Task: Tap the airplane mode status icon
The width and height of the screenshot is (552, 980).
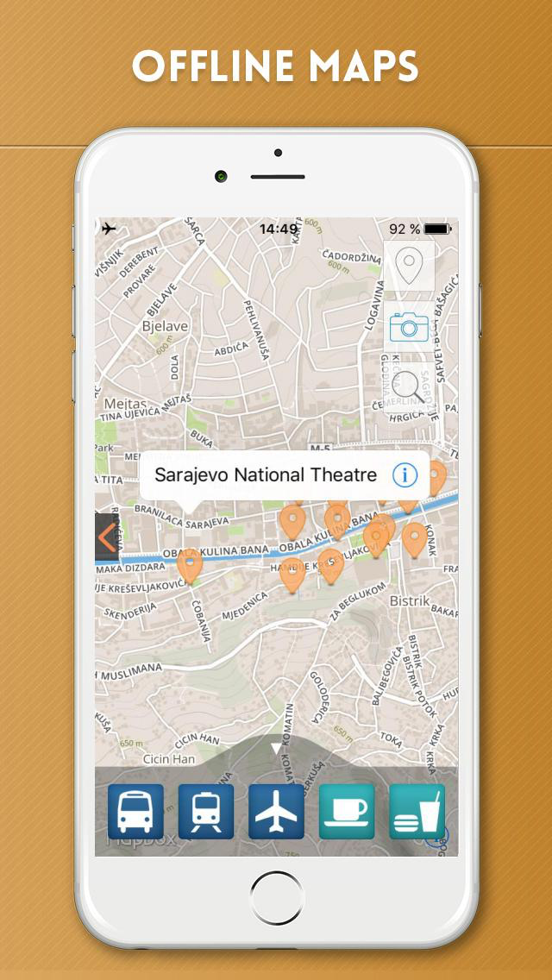Action: (109, 229)
